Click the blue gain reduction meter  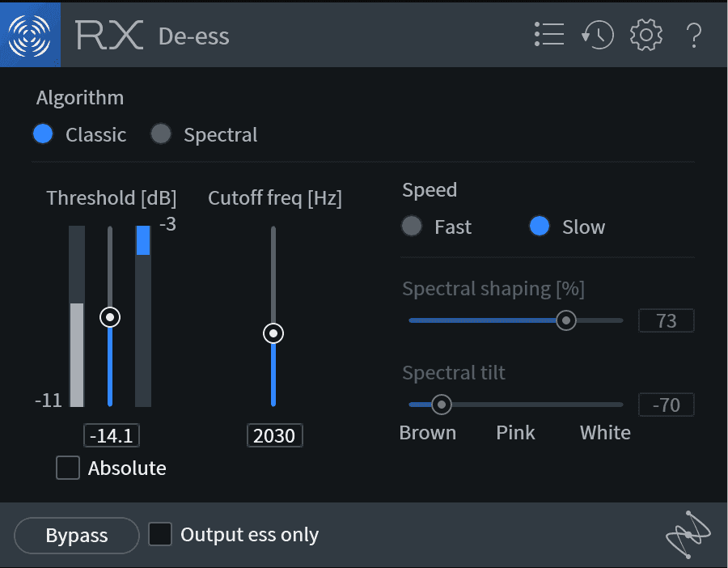coord(143,316)
